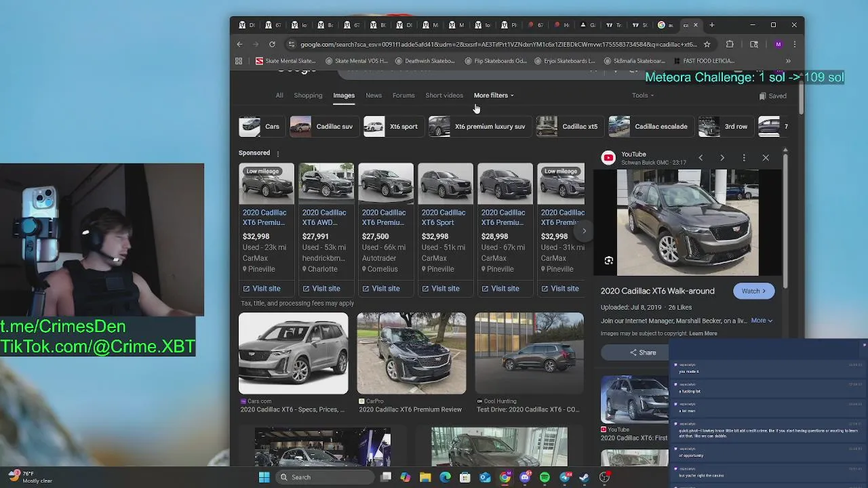Advance the sponsored car listings carousel
The image size is (868, 488).
pyautogui.click(x=584, y=231)
